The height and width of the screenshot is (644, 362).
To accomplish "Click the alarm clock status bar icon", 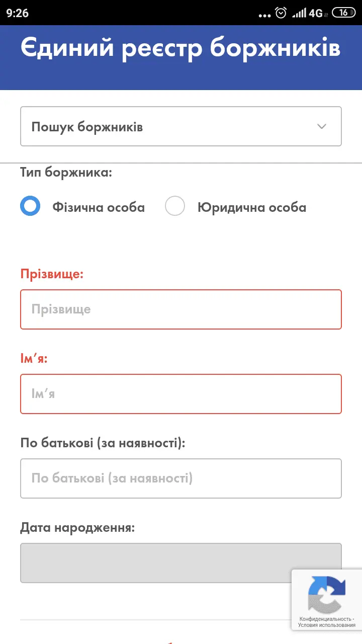I will 280,13.
